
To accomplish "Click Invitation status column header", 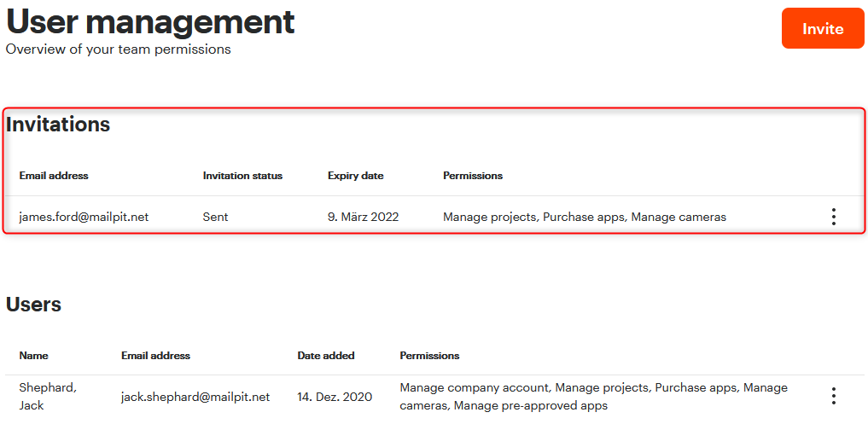I will [242, 176].
